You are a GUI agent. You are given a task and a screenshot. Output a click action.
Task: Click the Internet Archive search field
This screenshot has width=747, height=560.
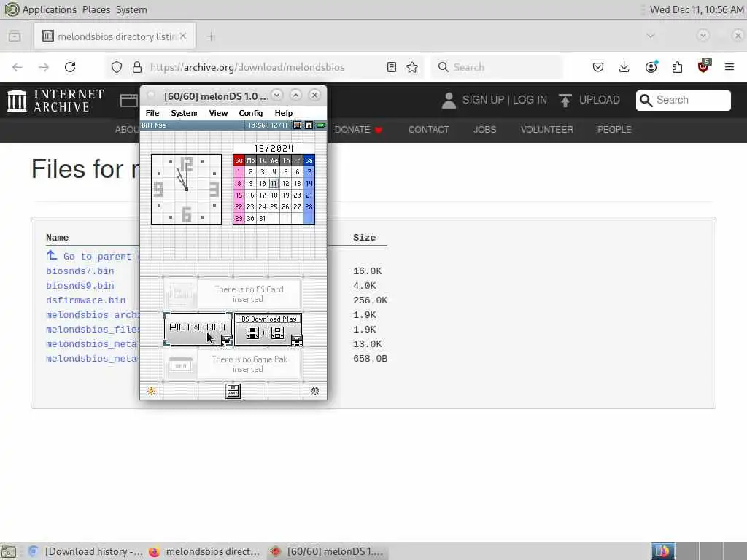click(x=683, y=100)
